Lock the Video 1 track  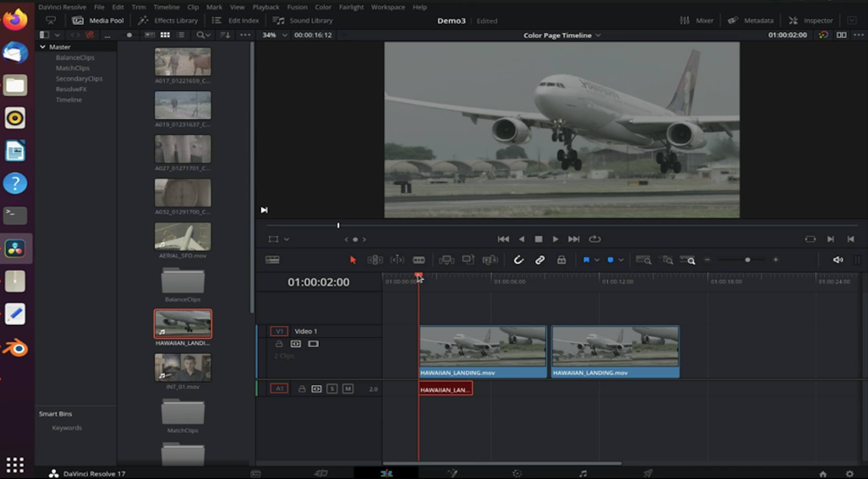[x=279, y=344]
